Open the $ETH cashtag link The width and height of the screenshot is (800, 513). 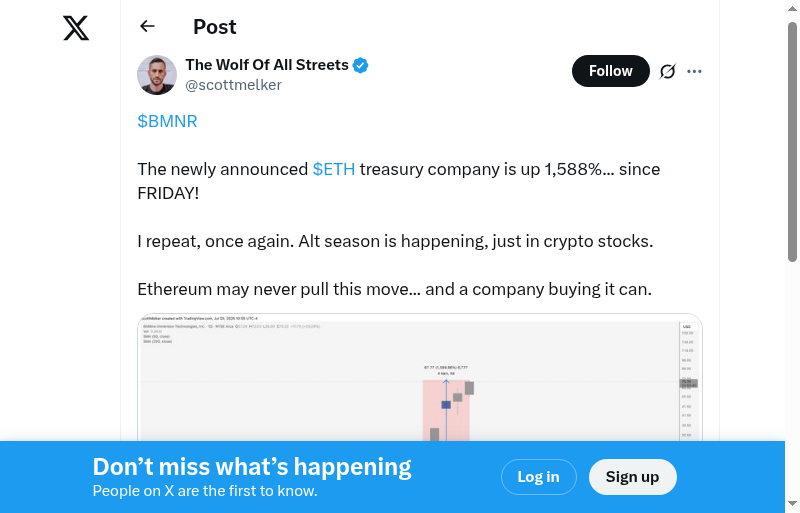point(333,169)
